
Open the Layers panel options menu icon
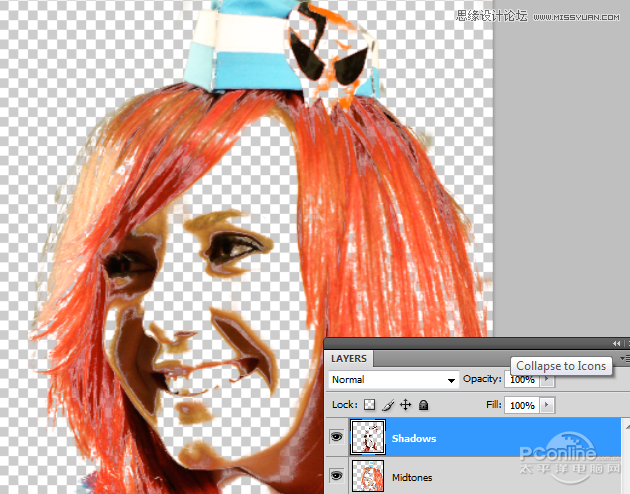[x=624, y=358]
